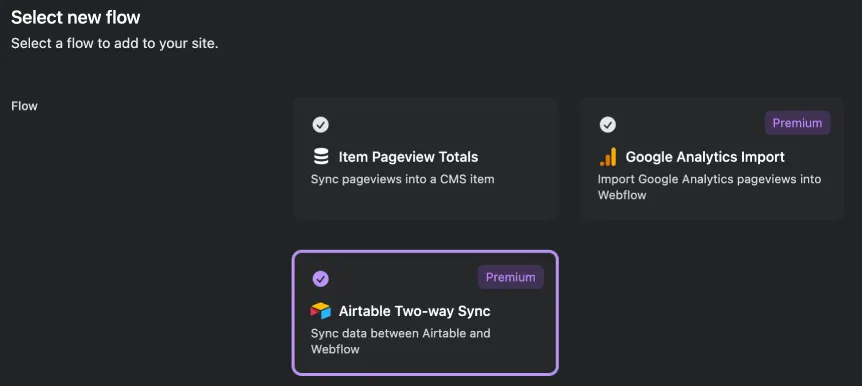Toggle the purple Airtable Two-way Sync checkmark
This screenshot has height=386, width=862.
321,279
